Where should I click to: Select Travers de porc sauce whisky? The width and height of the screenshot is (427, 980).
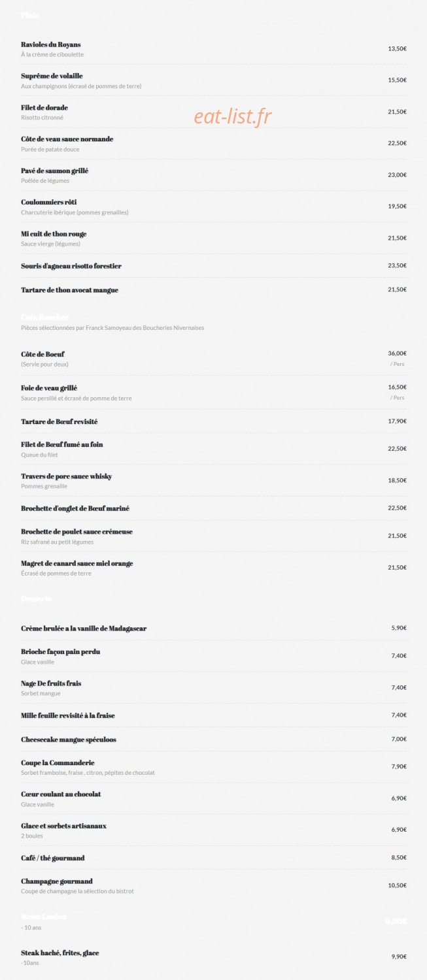[x=66, y=476]
